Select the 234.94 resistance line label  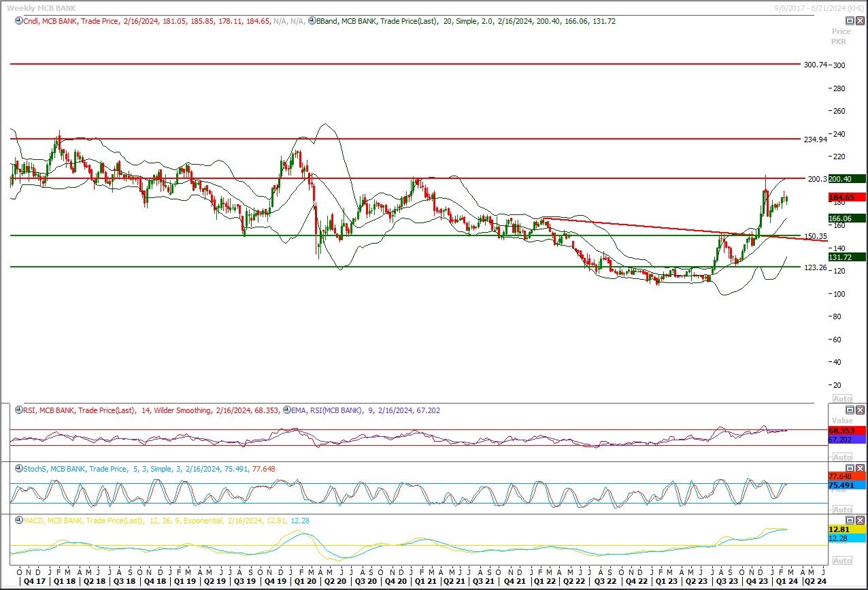[815, 140]
